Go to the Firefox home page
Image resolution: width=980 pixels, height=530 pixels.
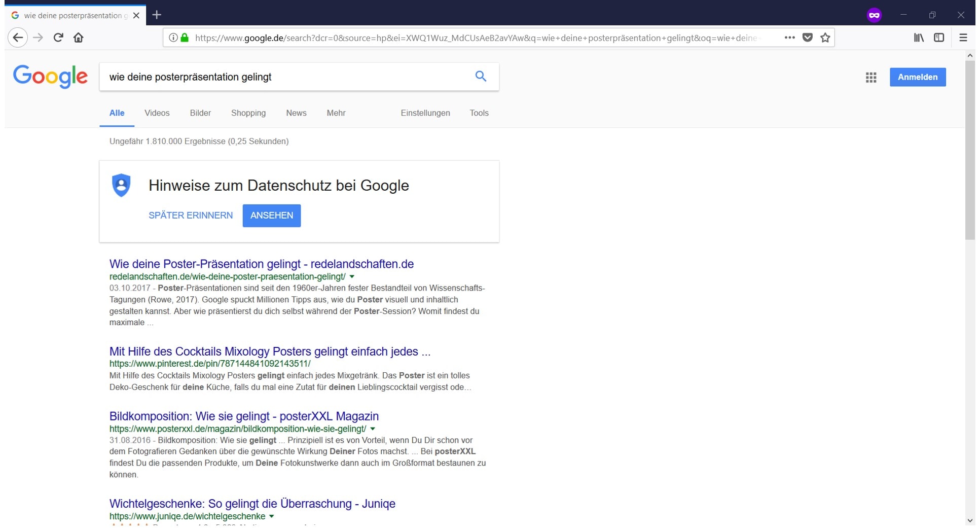coord(78,38)
